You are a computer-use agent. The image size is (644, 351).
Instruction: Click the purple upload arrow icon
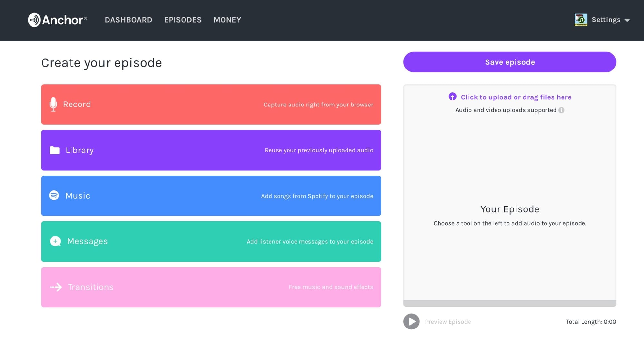(453, 97)
